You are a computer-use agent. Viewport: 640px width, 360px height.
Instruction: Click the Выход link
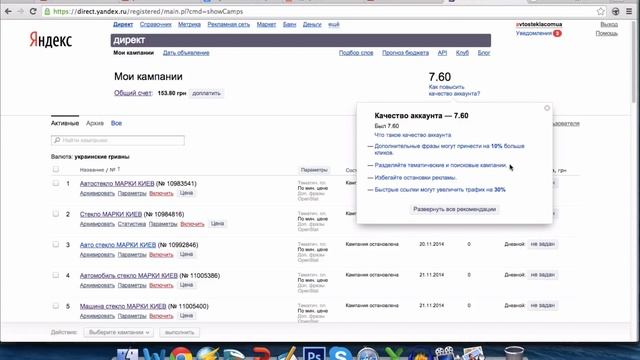tap(609, 24)
